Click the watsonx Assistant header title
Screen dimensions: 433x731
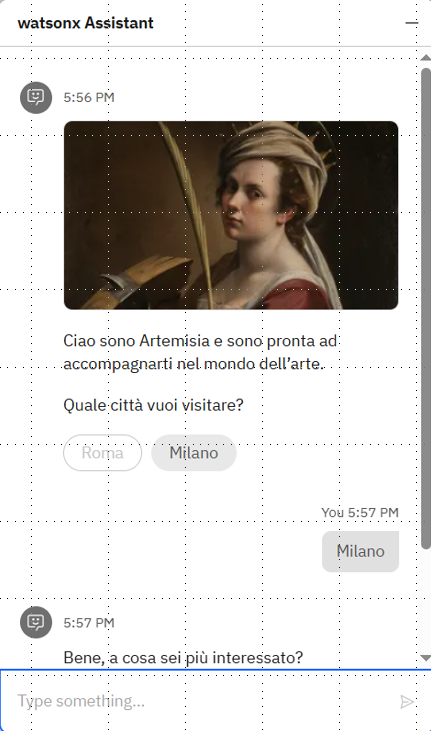pyautogui.click(x=85, y=23)
